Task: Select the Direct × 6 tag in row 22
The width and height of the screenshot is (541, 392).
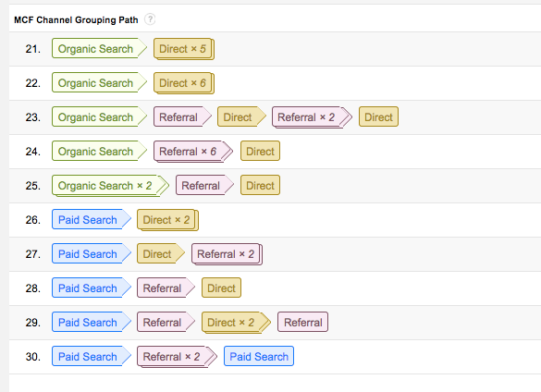Action: click(184, 83)
